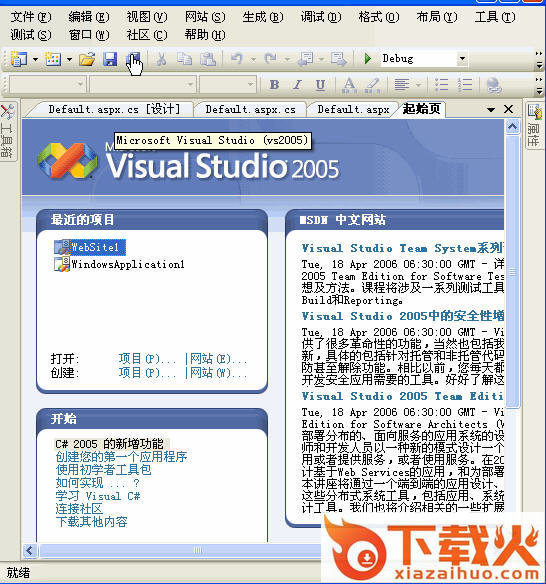Viewport: 546px width, 584px height.
Task: Open the 视图(V) menu
Action: (147, 17)
